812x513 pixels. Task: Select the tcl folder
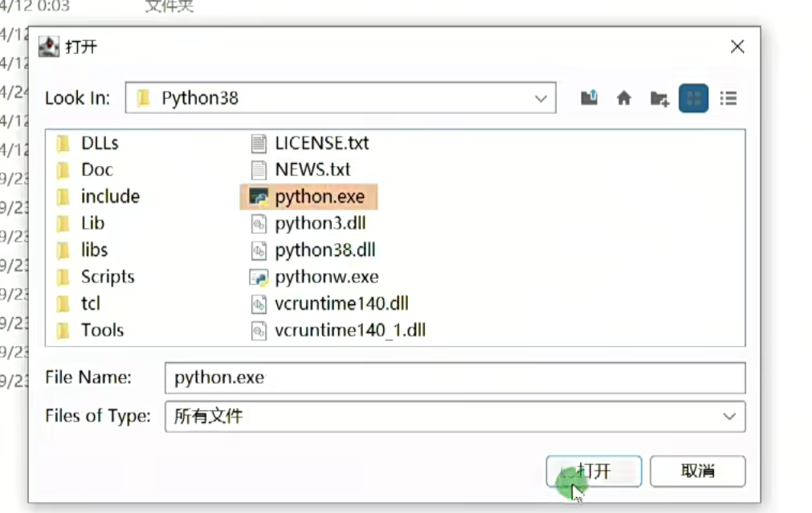78,303
